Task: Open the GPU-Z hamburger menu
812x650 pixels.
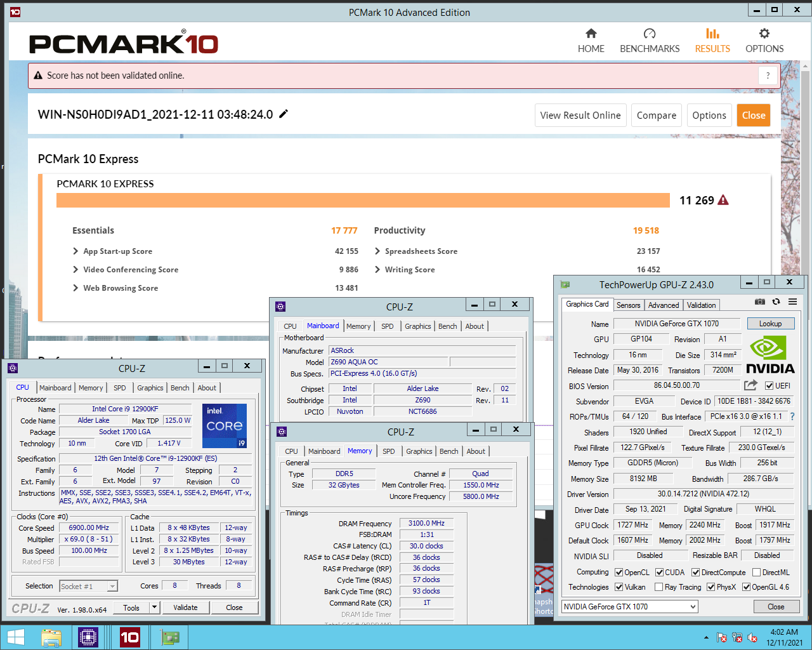Action: tap(792, 302)
